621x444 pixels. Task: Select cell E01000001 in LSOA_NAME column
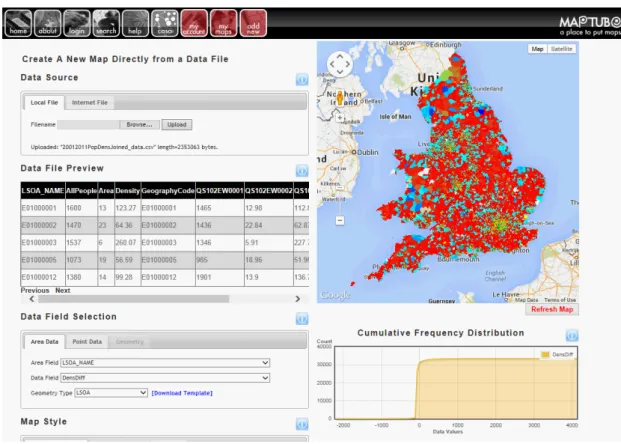43,208
